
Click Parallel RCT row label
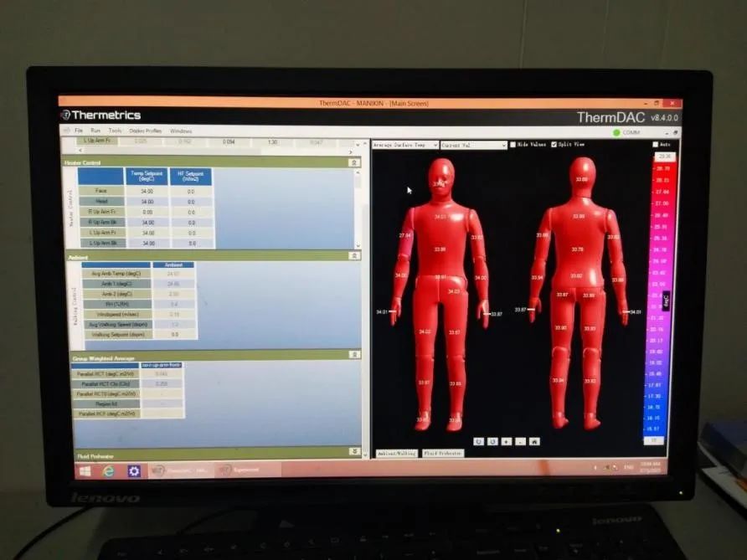[x=106, y=374]
